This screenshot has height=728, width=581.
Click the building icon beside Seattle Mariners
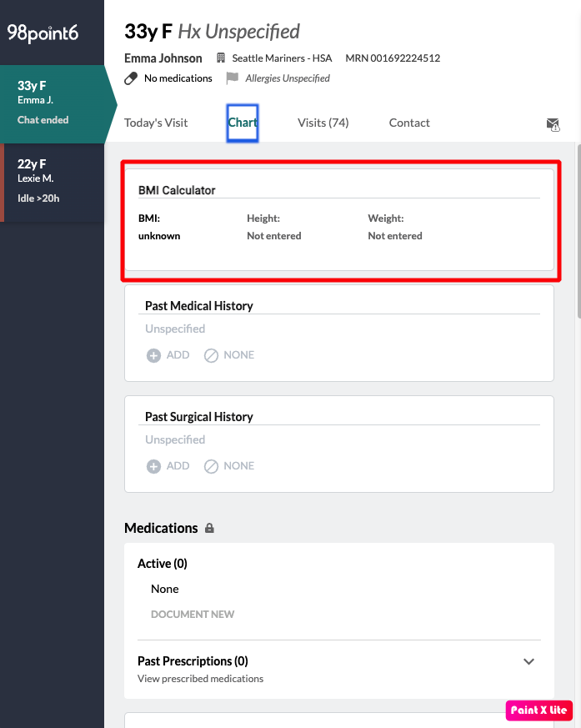221,58
